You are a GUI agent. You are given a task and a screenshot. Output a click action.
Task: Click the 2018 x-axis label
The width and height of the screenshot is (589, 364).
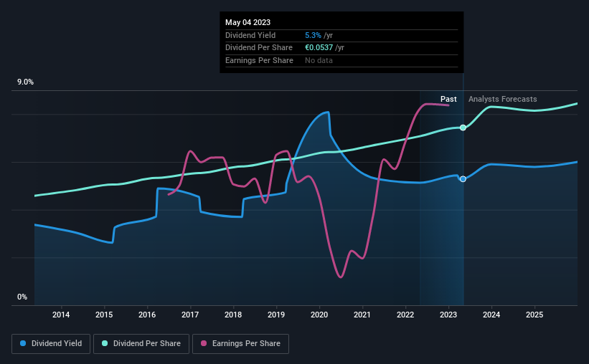tap(233, 315)
